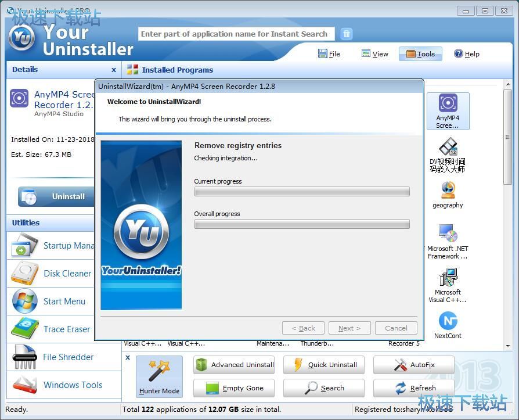Click the 'Maintena…' program label

coord(273,343)
